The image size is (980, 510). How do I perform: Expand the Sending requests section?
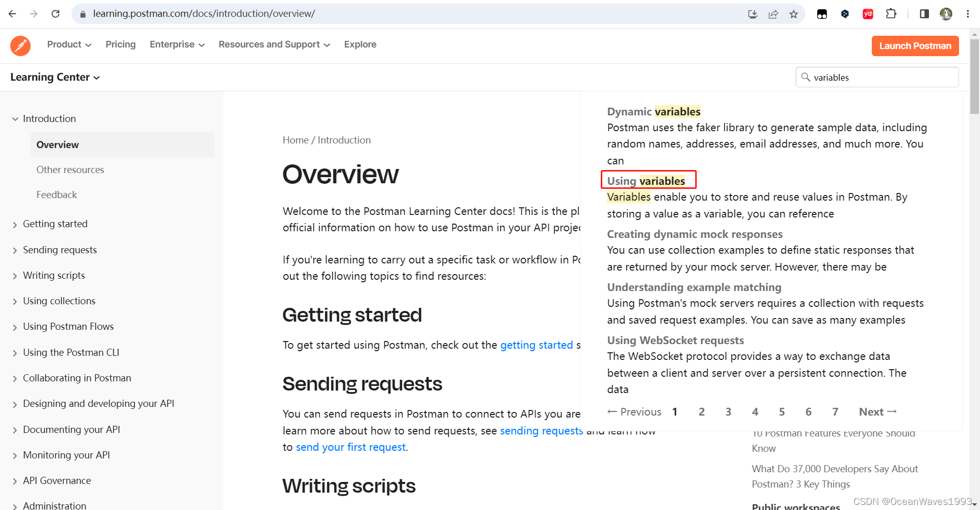point(15,251)
